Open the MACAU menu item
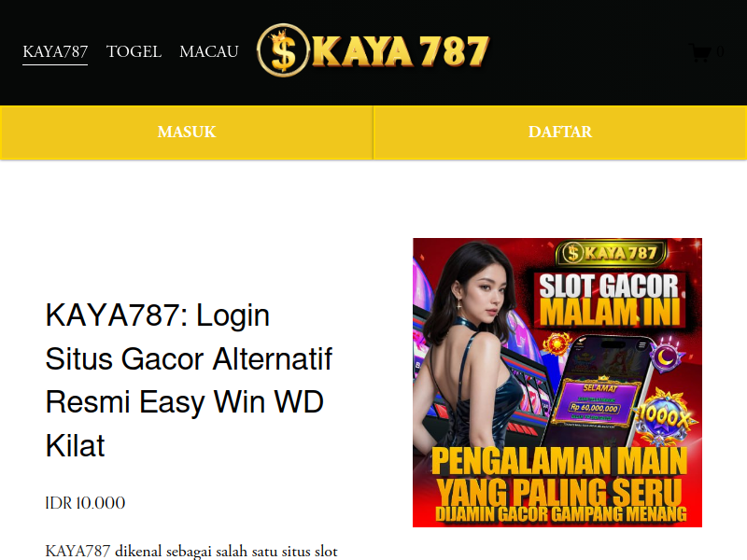 pyautogui.click(x=208, y=51)
